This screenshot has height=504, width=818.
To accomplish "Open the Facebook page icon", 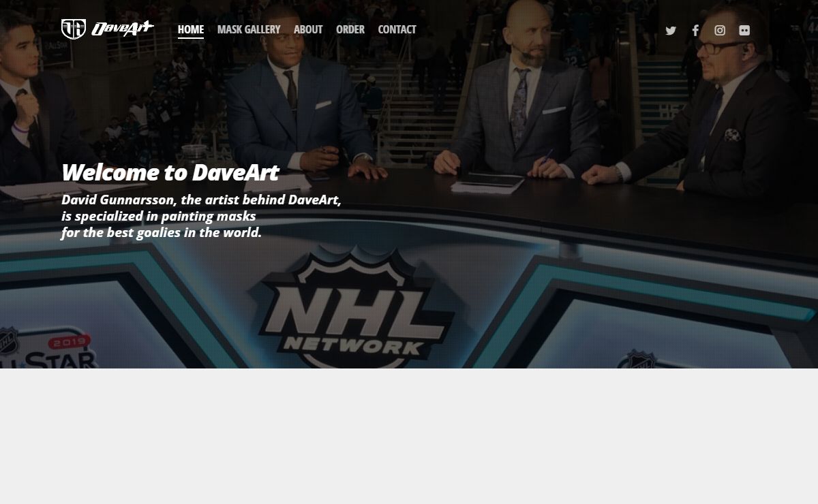I will [695, 31].
